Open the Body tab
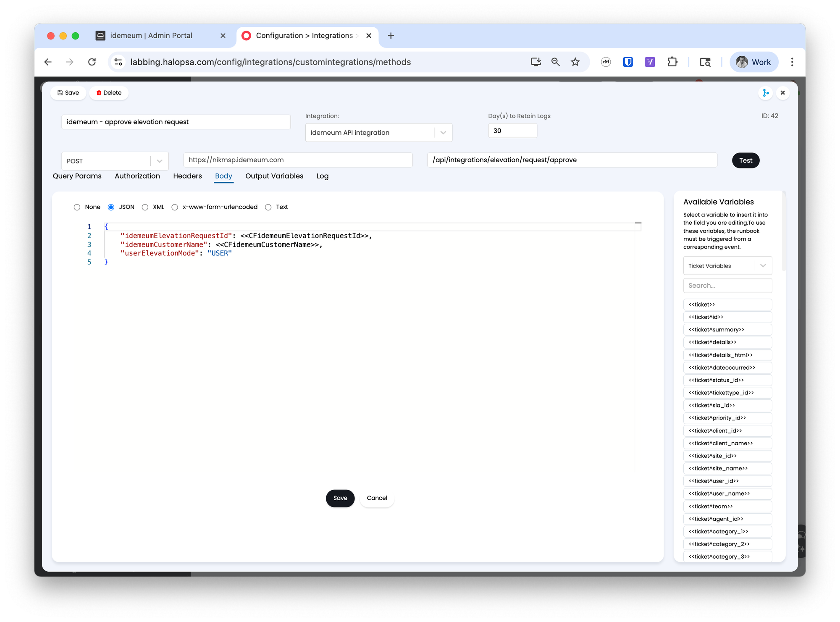This screenshot has height=622, width=840. coord(223,176)
